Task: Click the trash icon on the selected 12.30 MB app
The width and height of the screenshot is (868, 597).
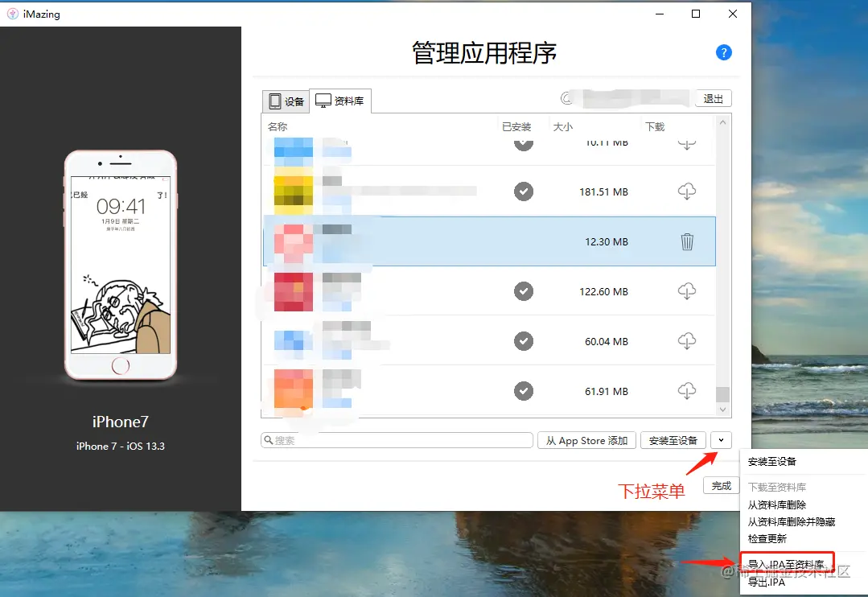Action: tap(687, 241)
